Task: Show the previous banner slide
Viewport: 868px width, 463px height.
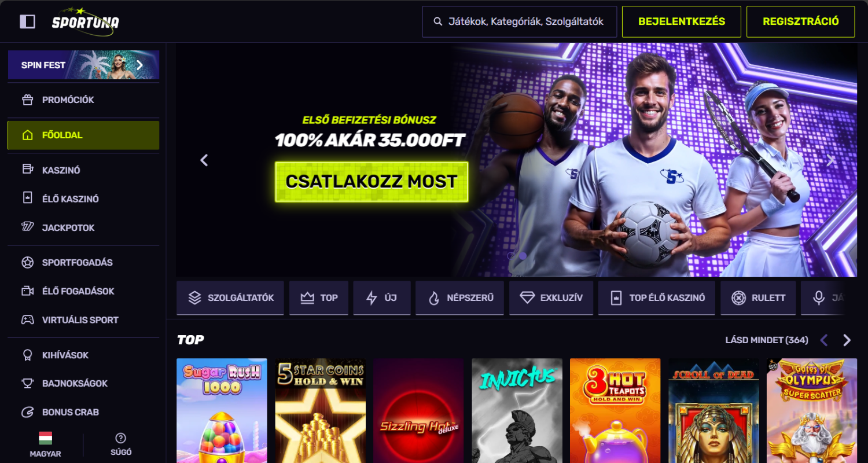Action: [x=204, y=160]
